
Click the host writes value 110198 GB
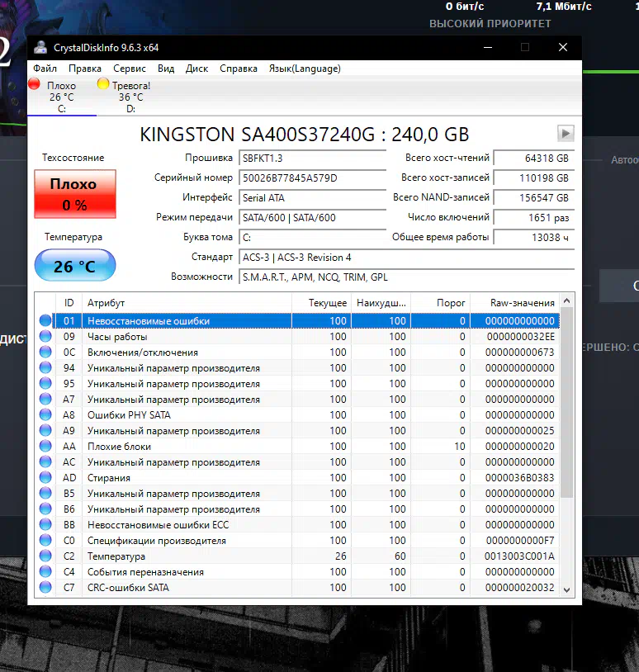533,177
